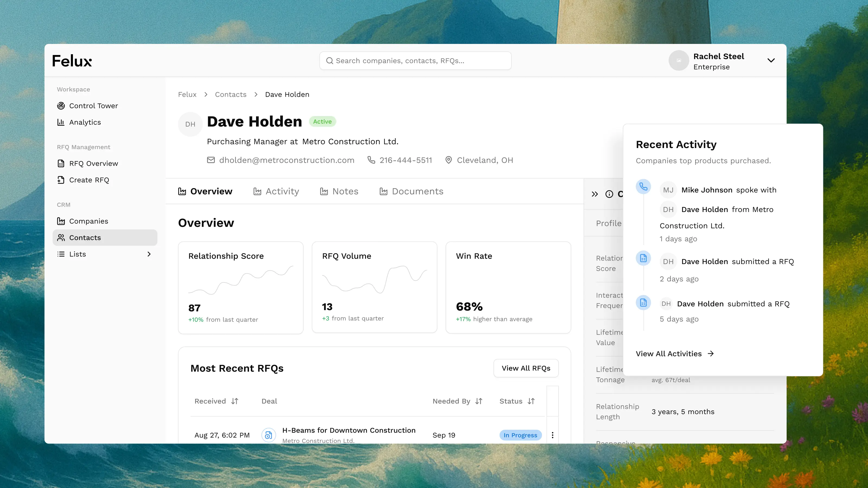Click the phone icon by 216-444-5511
Screen dimensions: 868x488
[x=371, y=160]
